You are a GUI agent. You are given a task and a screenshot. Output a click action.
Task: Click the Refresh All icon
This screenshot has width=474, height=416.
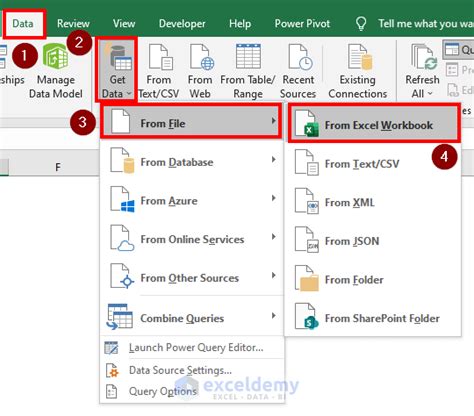(423, 58)
